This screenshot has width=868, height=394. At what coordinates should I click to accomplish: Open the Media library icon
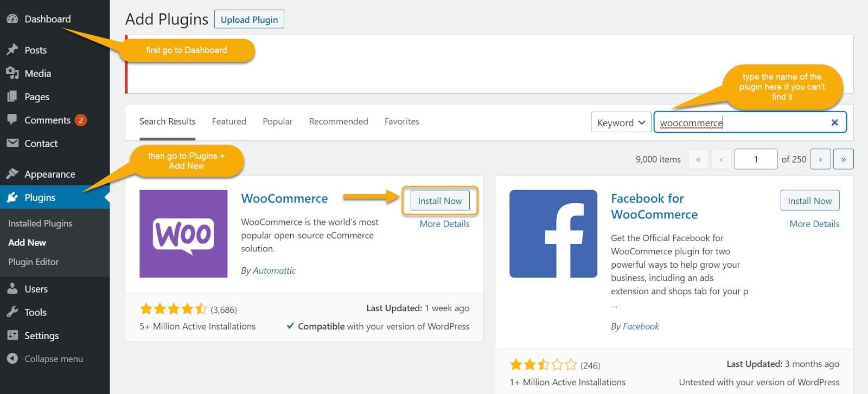(12, 73)
